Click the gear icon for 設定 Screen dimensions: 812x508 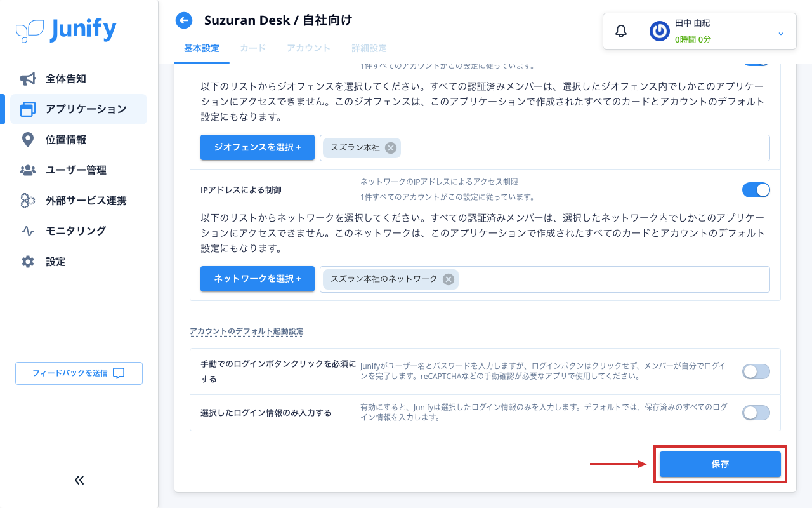tap(27, 262)
